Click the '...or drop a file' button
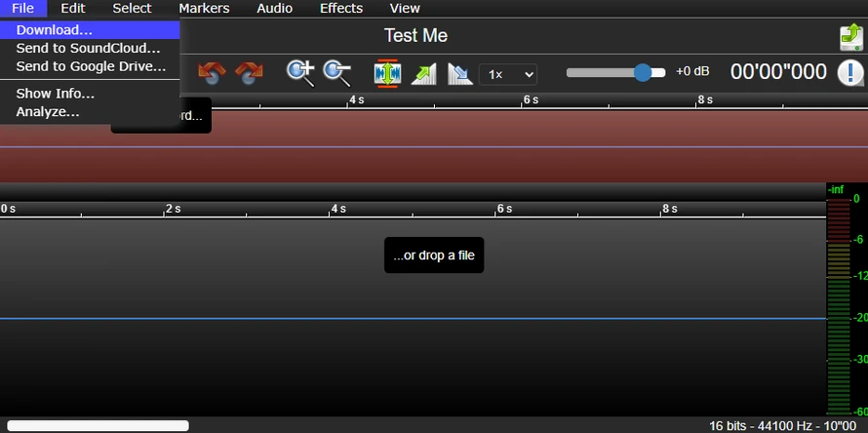Image resolution: width=868 pixels, height=433 pixels. point(434,256)
